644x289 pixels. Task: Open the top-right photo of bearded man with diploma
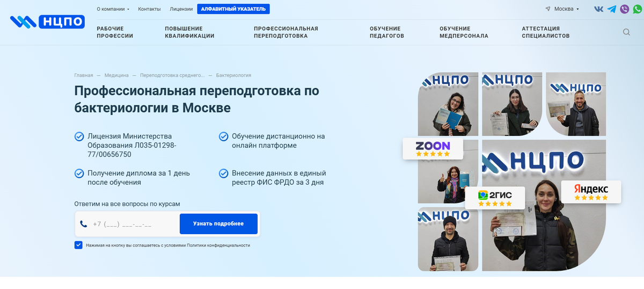click(576, 104)
